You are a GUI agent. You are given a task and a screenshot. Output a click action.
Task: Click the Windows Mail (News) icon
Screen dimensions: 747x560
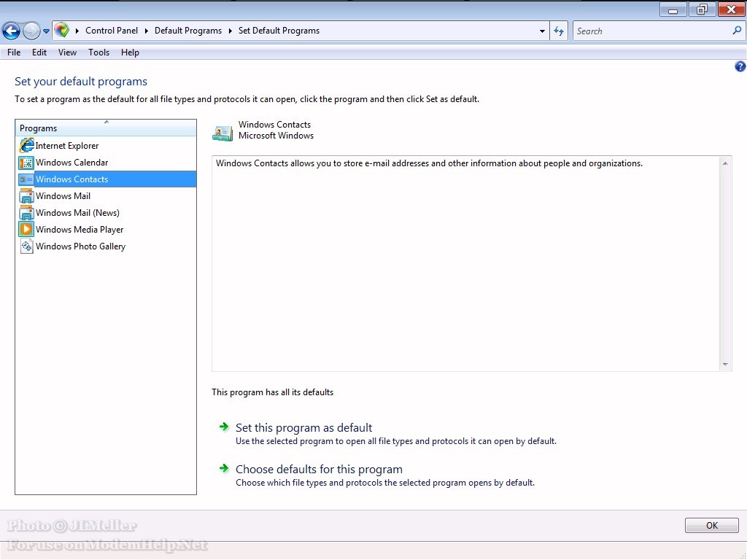coord(26,212)
